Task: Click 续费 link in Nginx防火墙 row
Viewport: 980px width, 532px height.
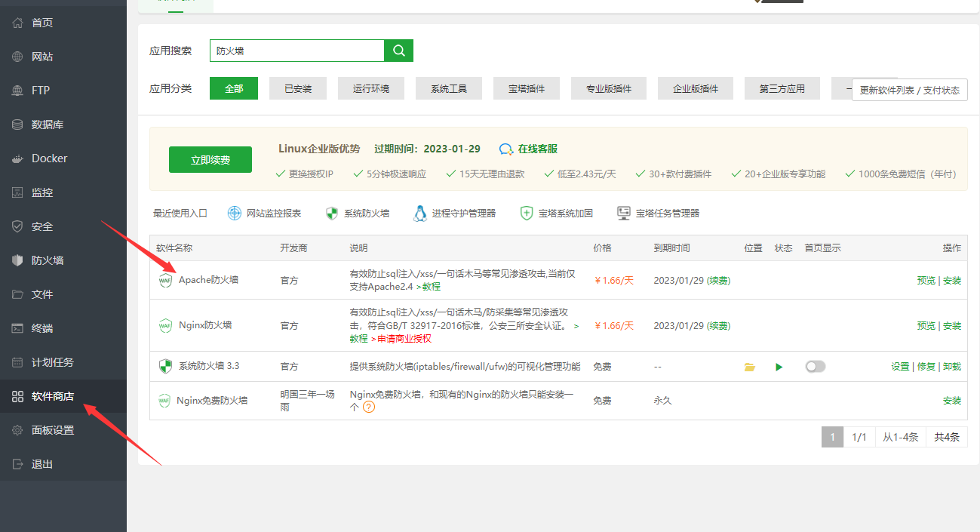Action: 718,325
